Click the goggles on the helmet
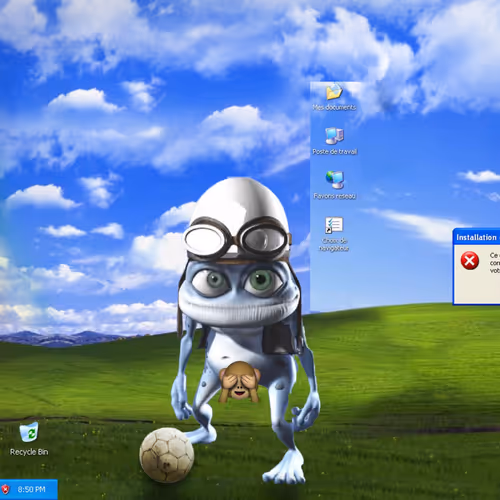This screenshot has width=500, height=500. tap(237, 238)
